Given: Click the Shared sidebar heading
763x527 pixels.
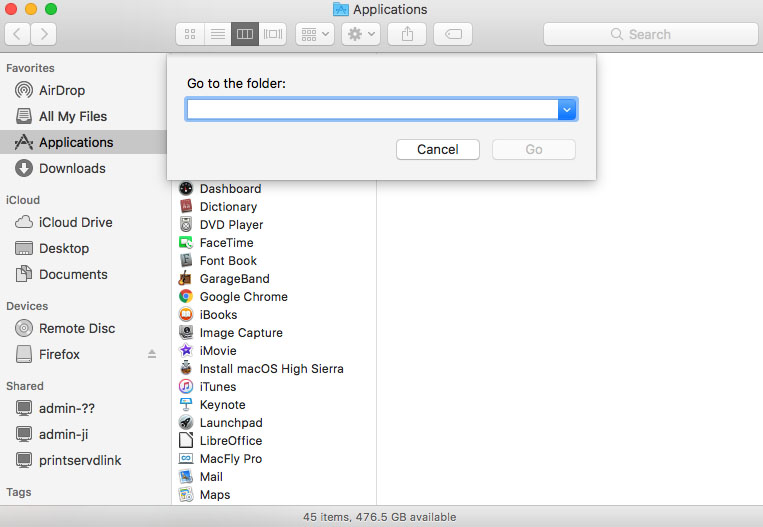Looking at the screenshot, I should (25, 386).
